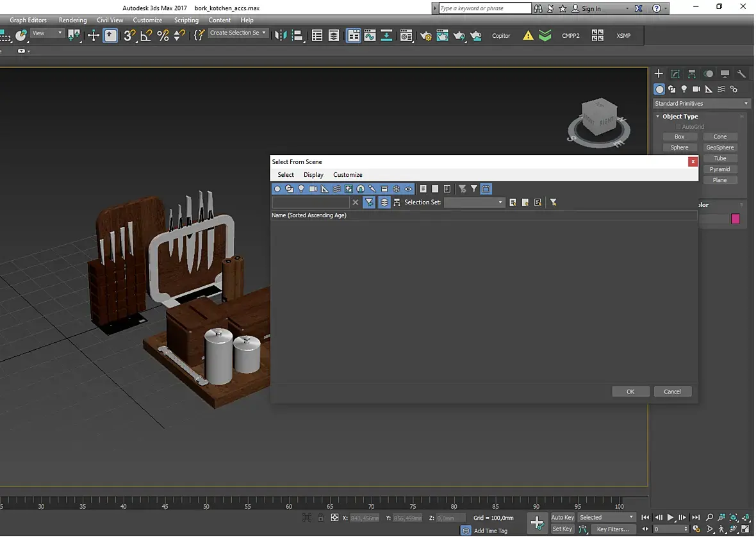Enable the AutoGrid checkbox
Image resolution: width=756 pixels, height=537 pixels.
tap(678, 127)
